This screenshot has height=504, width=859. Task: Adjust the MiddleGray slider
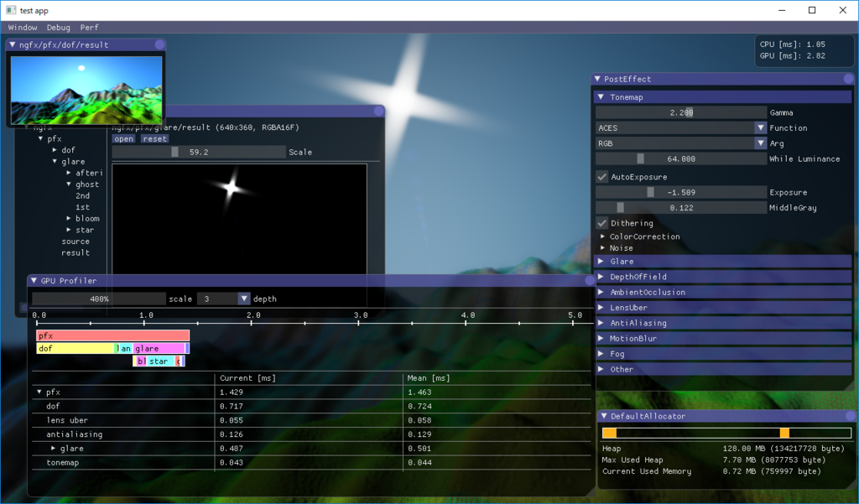click(x=681, y=208)
